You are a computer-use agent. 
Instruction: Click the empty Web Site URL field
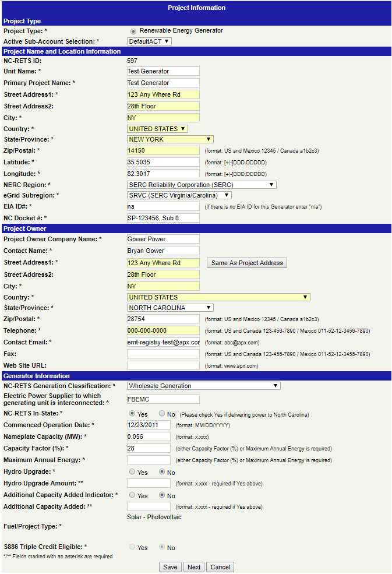[163, 366]
